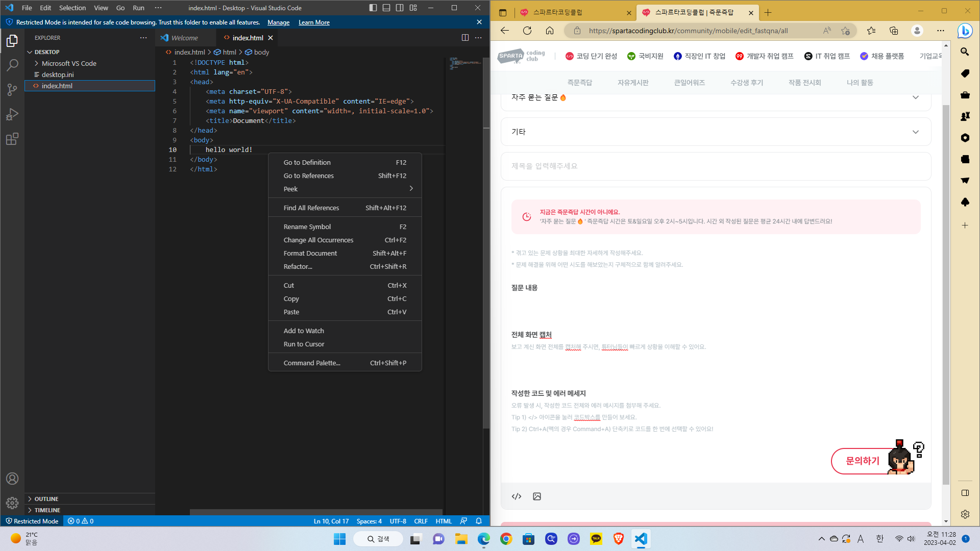Open Edge sidebar search
The image size is (980, 551).
click(965, 52)
